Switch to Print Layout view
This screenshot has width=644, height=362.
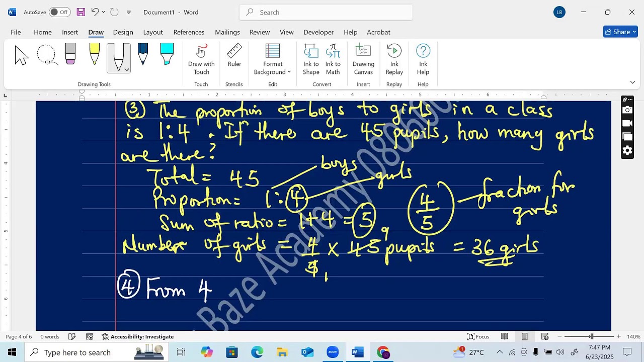click(x=525, y=336)
